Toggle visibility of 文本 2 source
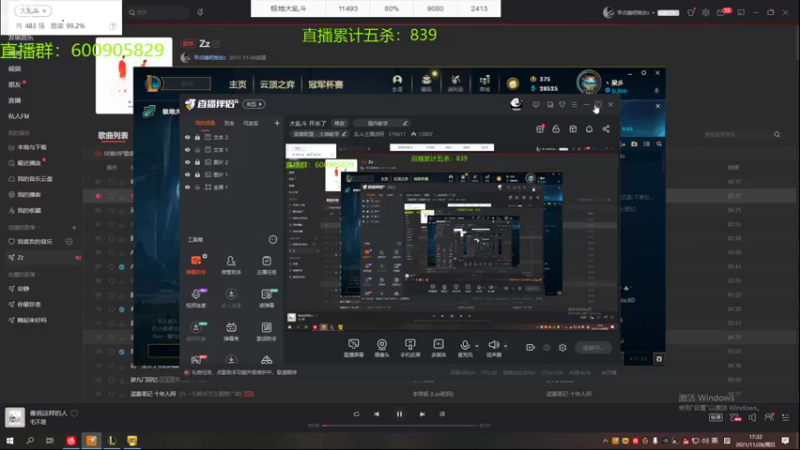 (x=188, y=137)
